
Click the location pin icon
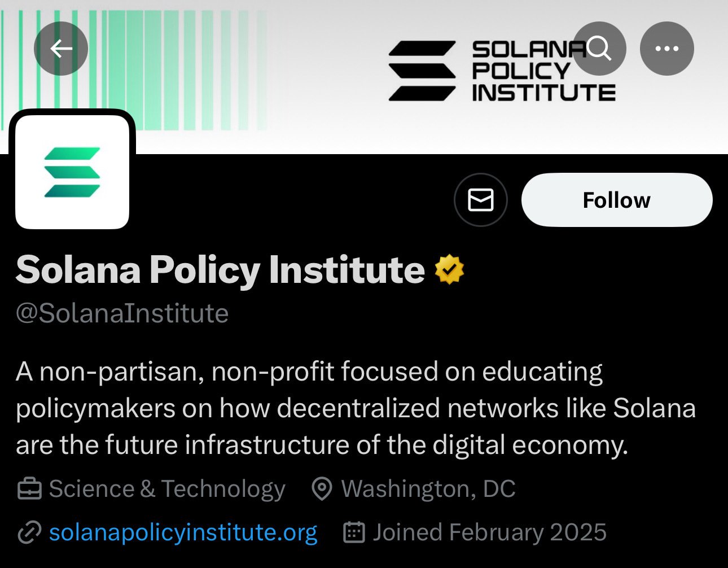click(322, 489)
